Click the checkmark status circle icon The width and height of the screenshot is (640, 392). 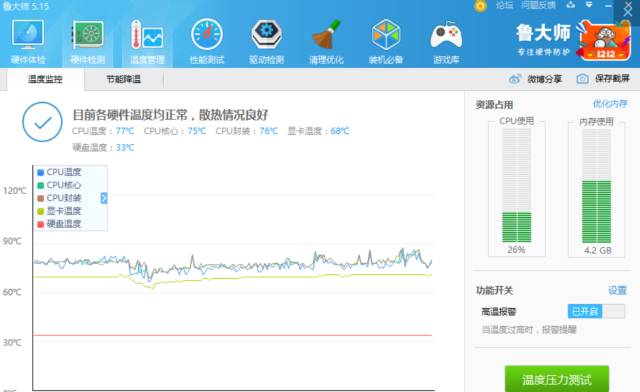tap(42, 122)
